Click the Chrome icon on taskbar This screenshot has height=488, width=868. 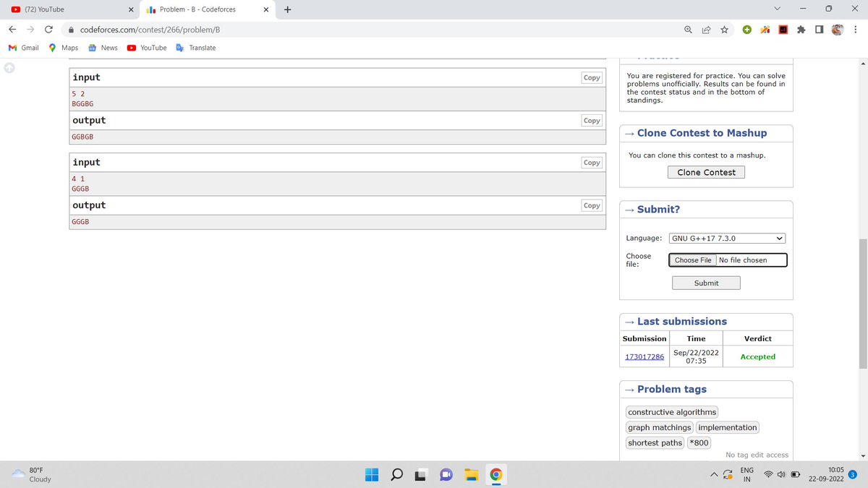coord(496,475)
